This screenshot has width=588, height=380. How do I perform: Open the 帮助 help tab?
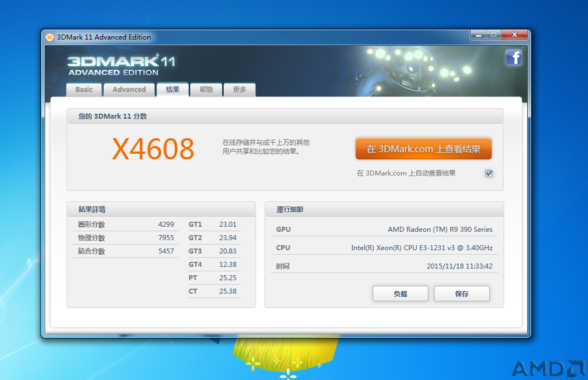(206, 90)
